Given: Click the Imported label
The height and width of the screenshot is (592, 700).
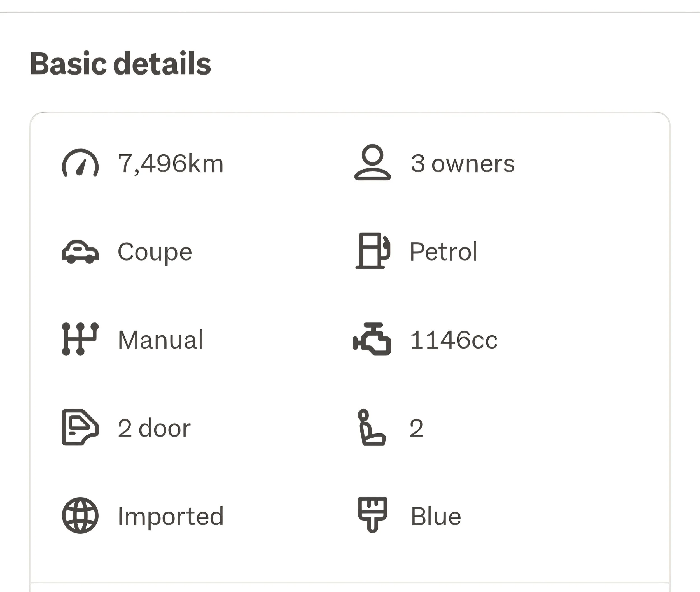Looking at the screenshot, I should click(x=171, y=516).
